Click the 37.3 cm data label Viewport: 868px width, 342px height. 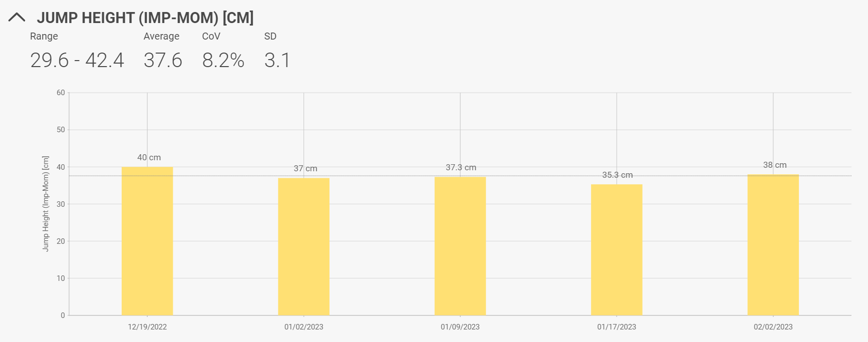pos(461,167)
